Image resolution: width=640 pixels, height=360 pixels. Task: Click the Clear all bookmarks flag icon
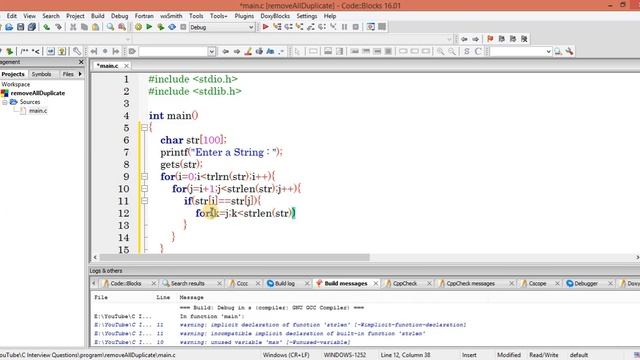pyautogui.click(x=524, y=39)
